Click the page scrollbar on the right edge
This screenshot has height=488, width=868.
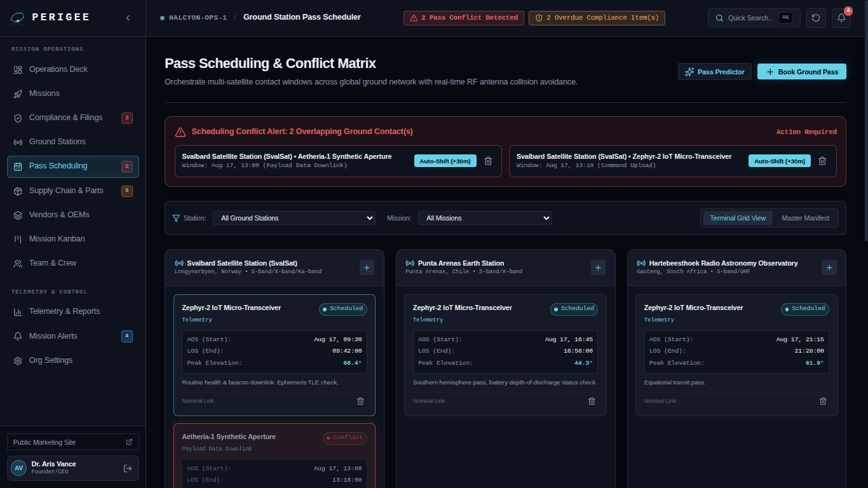pyautogui.click(x=865, y=121)
